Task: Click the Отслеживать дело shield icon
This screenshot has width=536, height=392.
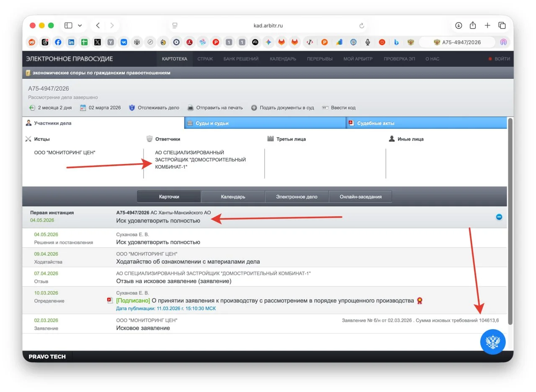Action: pos(132,108)
